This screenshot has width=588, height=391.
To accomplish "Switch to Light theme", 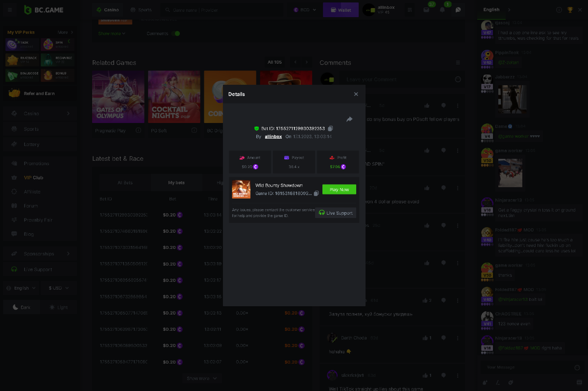I will pos(58,307).
